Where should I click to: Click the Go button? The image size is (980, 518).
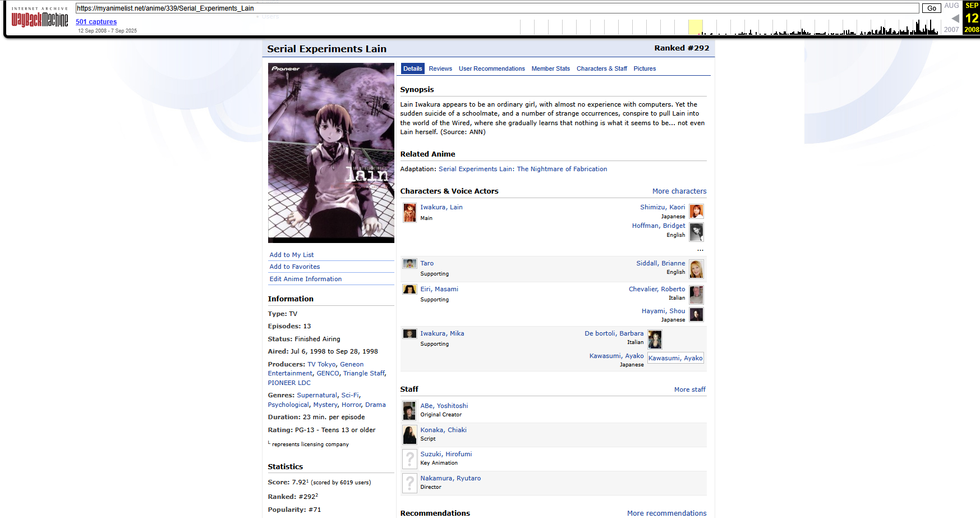pyautogui.click(x=931, y=8)
